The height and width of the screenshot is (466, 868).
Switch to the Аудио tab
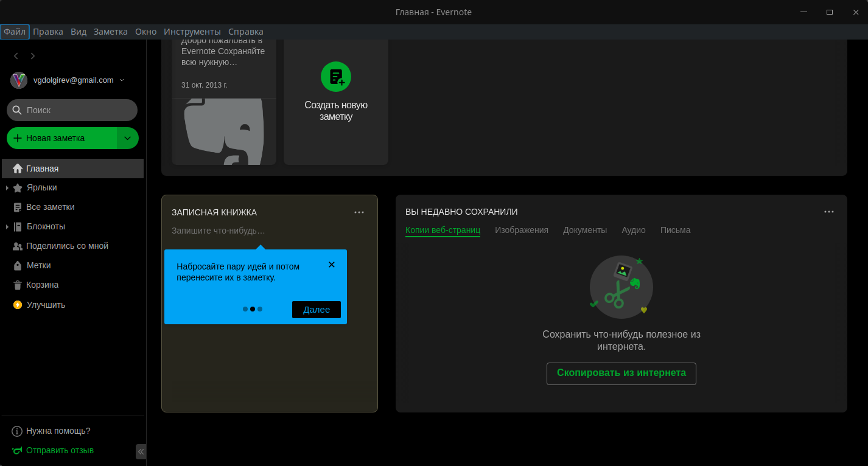[634, 230]
